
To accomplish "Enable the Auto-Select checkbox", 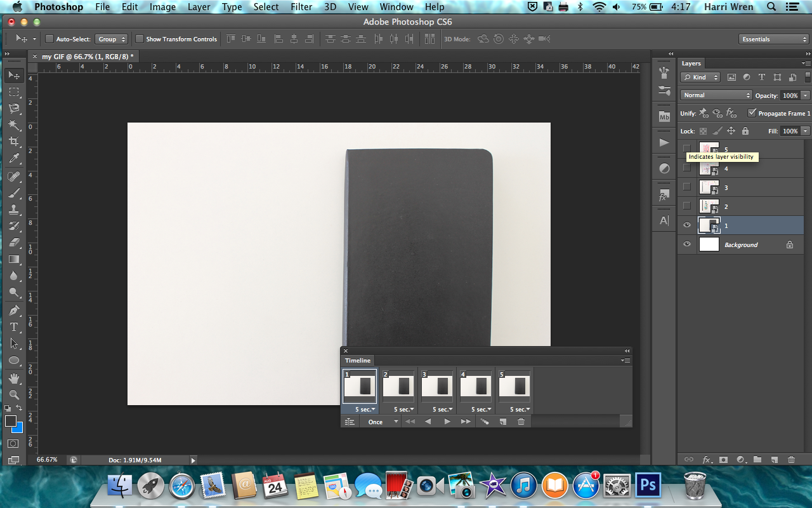I will point(49,39).
